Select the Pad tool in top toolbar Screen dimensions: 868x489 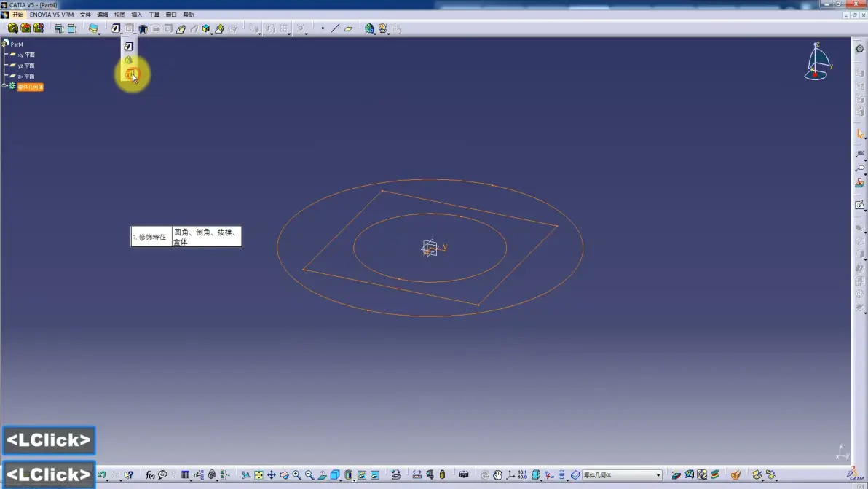115,28
